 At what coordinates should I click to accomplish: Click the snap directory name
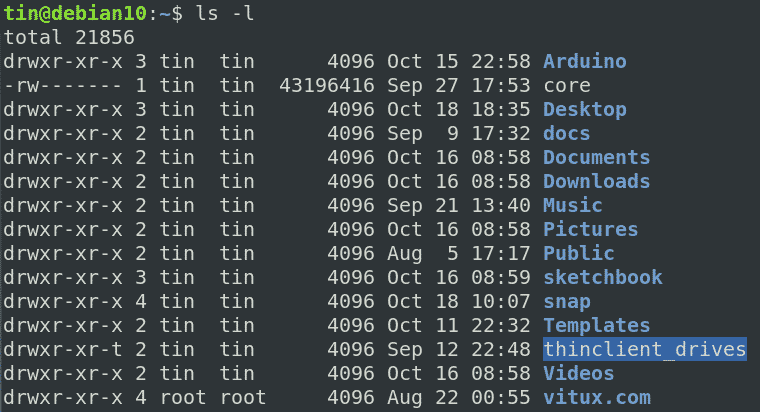tap(566, 301)
